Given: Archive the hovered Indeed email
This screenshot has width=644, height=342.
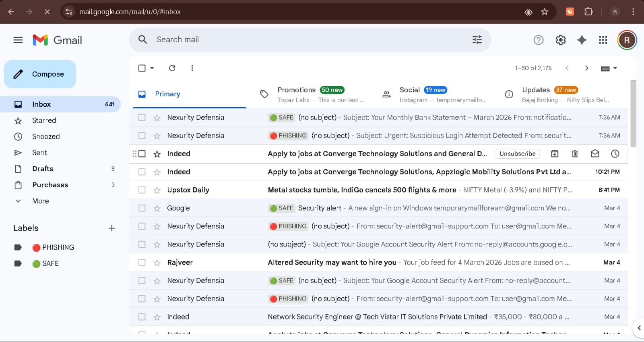Looking at the screenshot, I should 555,153.
